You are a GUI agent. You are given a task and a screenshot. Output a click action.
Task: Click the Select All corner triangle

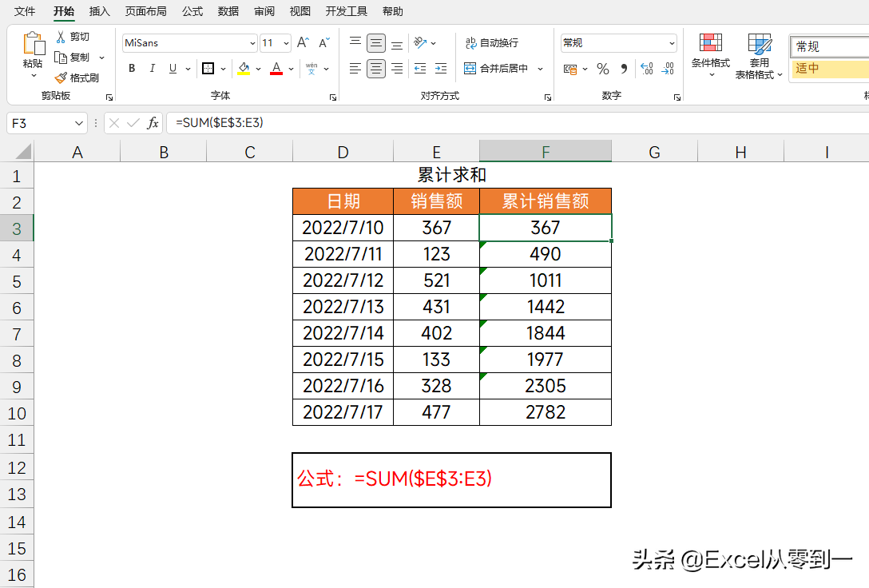tap(22, 151)
